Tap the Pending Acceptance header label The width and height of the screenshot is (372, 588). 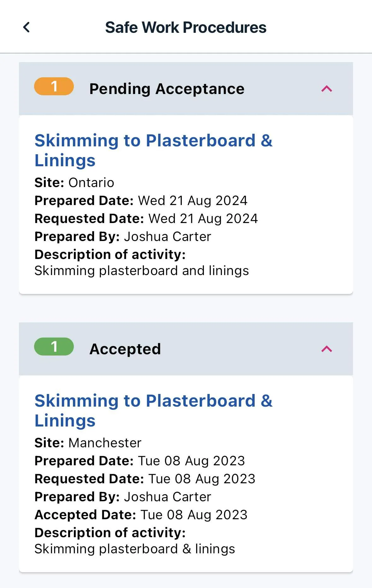click(x=167, y=89)
